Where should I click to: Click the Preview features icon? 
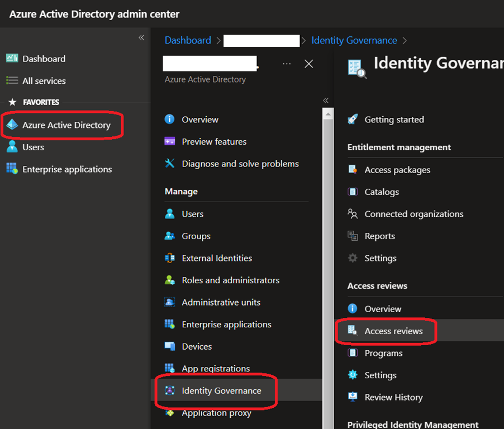pos(170,142)
